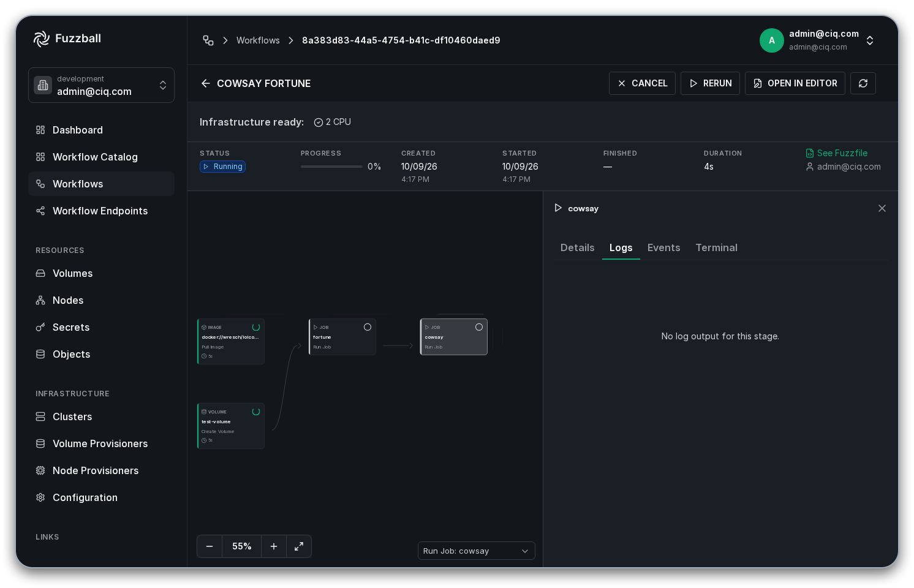Go back using arrow beside COWSAY FORTUNE
This screenshot has height=588, width=914.
[206, 83]
